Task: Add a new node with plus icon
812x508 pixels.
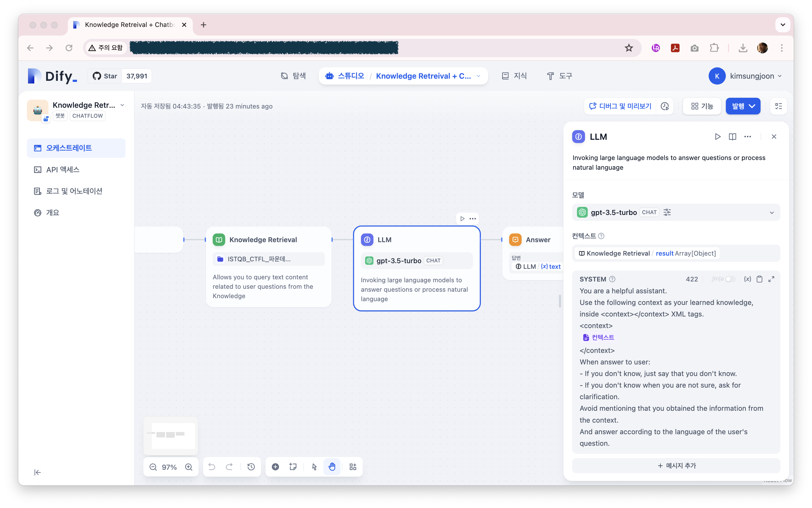Action: 275,467
